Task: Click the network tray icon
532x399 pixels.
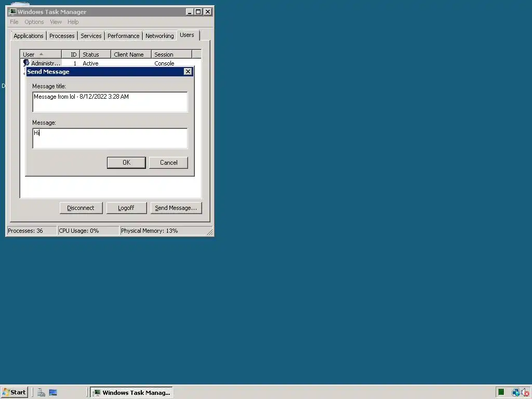Action: point(515,393)
